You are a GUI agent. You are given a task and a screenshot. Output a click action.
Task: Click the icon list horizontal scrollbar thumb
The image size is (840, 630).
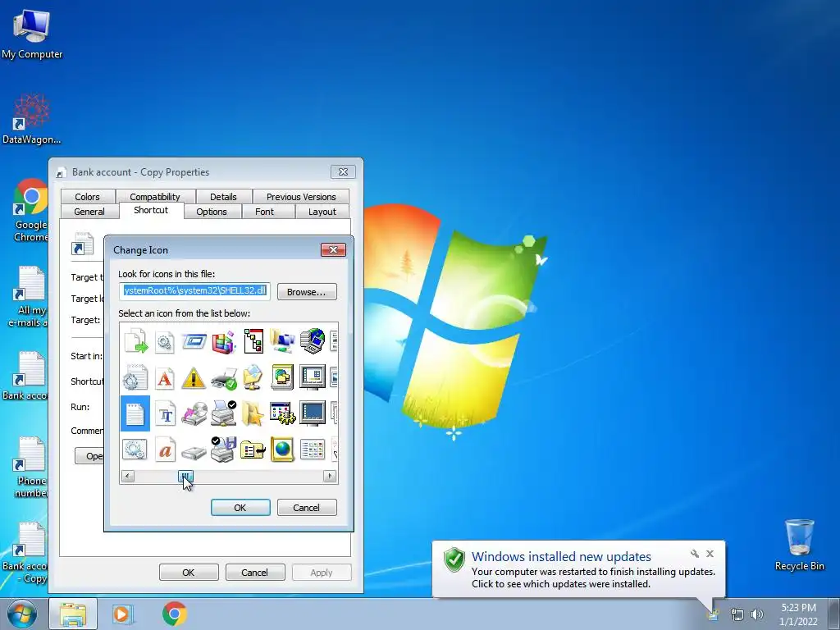coord(185,476)
